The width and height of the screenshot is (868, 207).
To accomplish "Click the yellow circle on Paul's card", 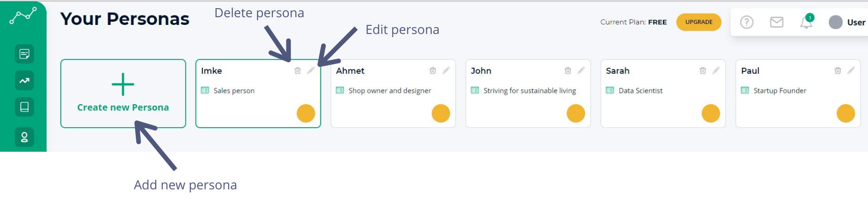I will 845,113.
